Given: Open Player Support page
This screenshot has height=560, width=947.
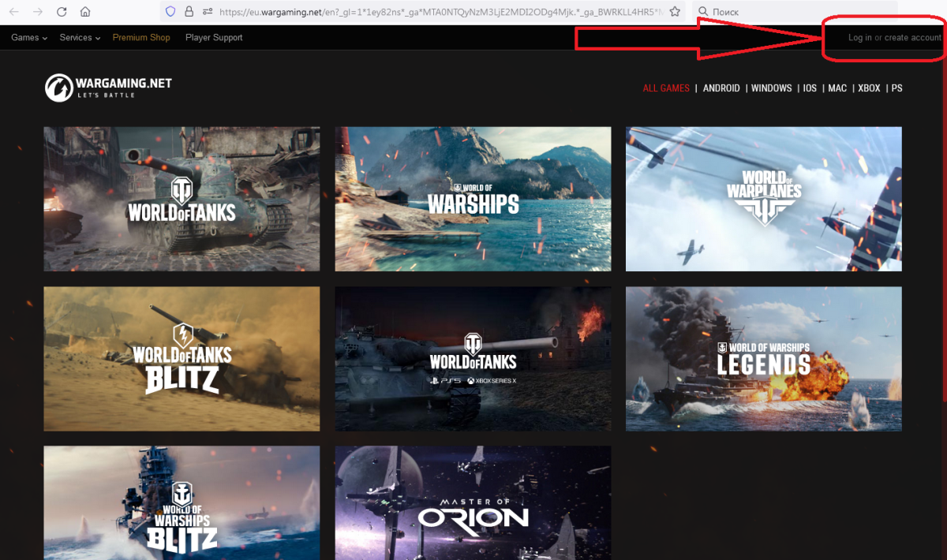Looking at the screenshot, I should [214, 37].
